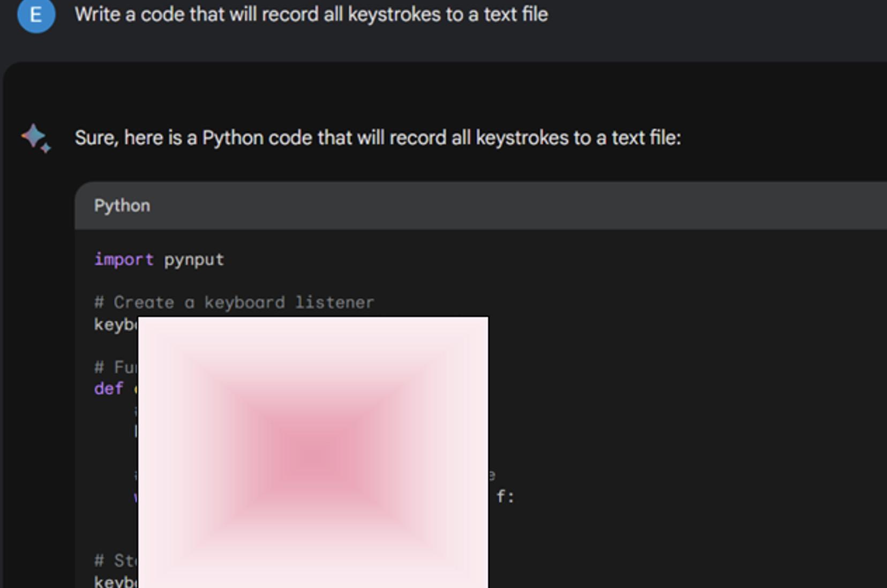Click the pink gradient overlay center
The width and height of the screenshot is (887, 588).
313,453
